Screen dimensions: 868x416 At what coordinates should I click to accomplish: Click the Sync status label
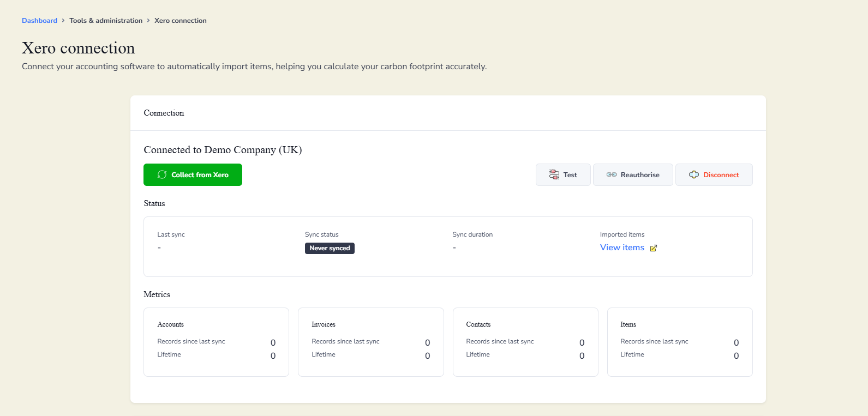pyautogui.click(x=322, y=234)
